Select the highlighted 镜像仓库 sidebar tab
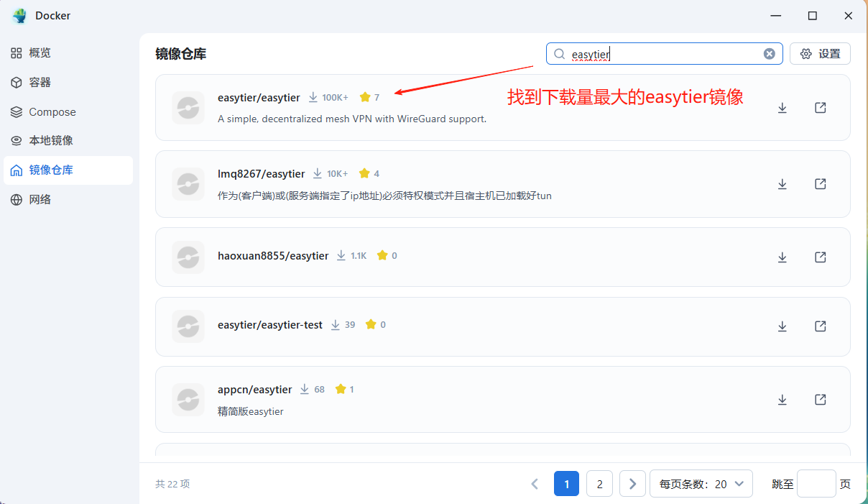The width and height of the screenshot is (868, 504). pyautogui.click(x=50, y=170)
